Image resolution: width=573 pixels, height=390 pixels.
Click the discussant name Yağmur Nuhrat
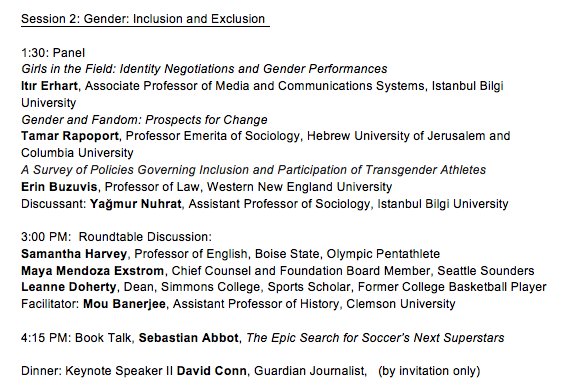(136, 204)
